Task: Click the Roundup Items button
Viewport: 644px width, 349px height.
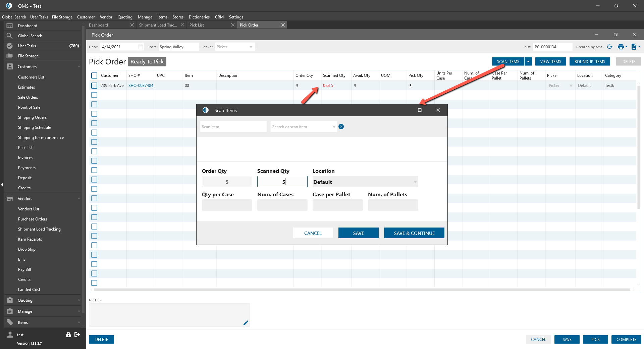Action: [x=590, y=62]
